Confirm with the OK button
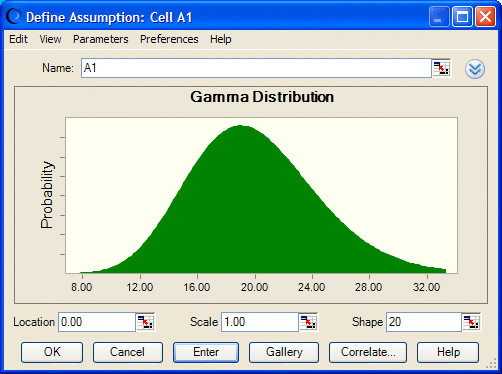 point(52,352)
